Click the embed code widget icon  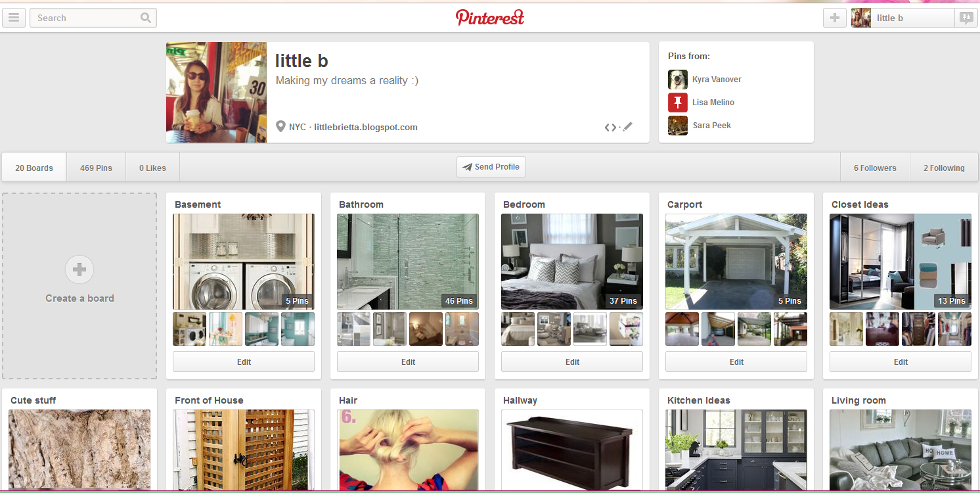(x=610, y=127)
